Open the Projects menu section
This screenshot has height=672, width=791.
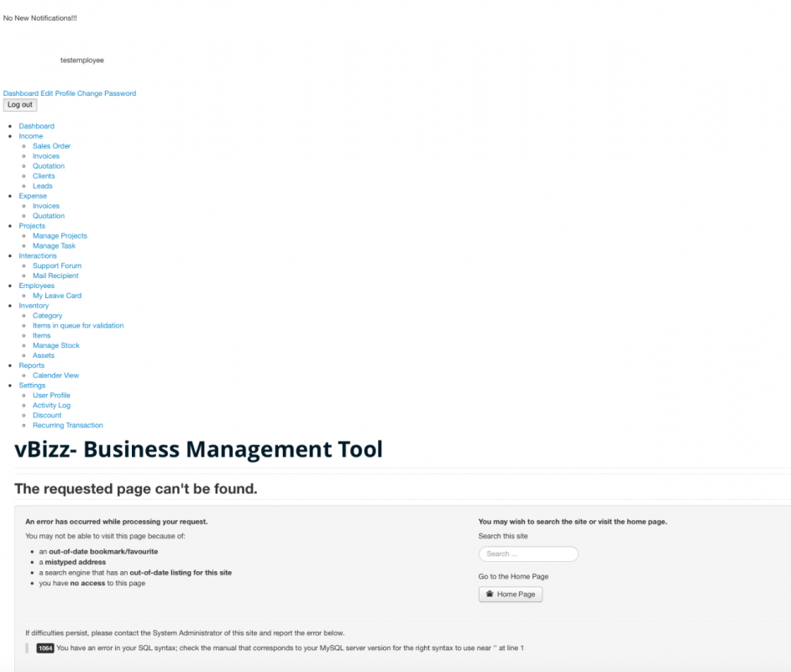[32, 226]
